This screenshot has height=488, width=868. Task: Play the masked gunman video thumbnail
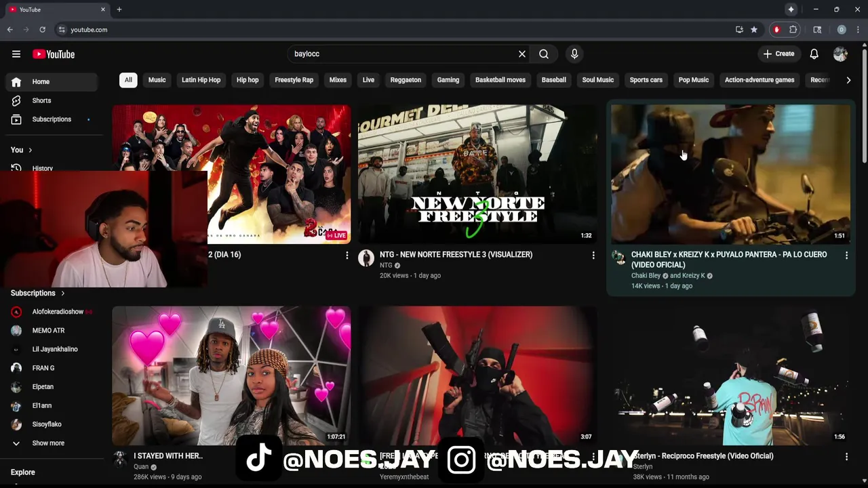point(477,375)
